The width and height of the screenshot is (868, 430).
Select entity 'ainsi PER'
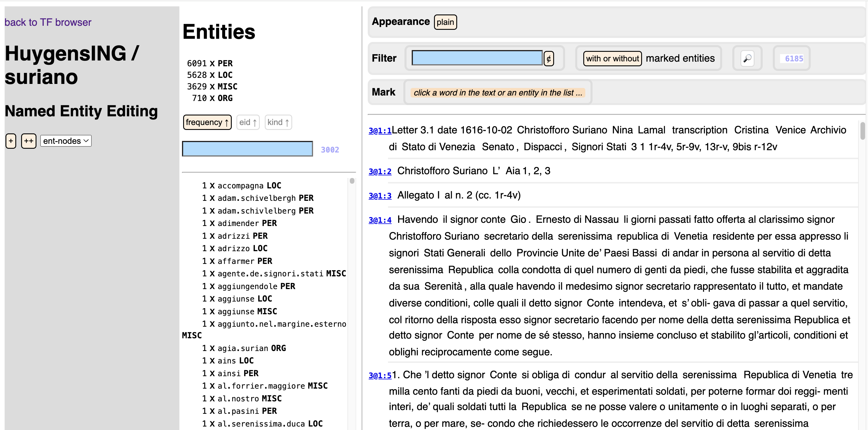(x=230, y=373)
